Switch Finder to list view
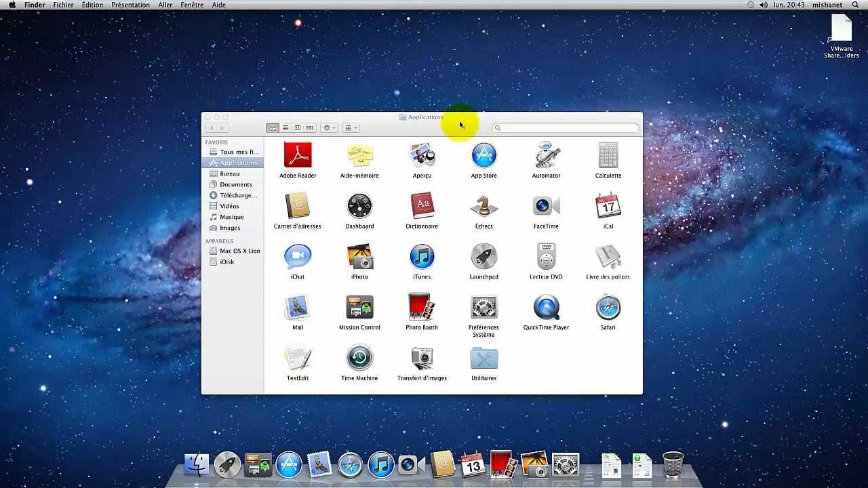The width and height of the screenshot is (868, 488). [x=285, y=128]
